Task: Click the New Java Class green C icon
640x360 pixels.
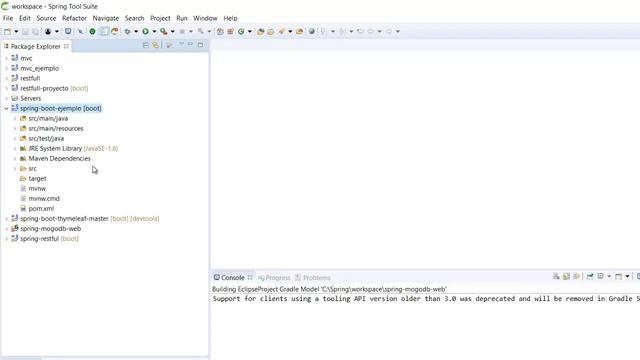Action: click(x=241, y=31)
